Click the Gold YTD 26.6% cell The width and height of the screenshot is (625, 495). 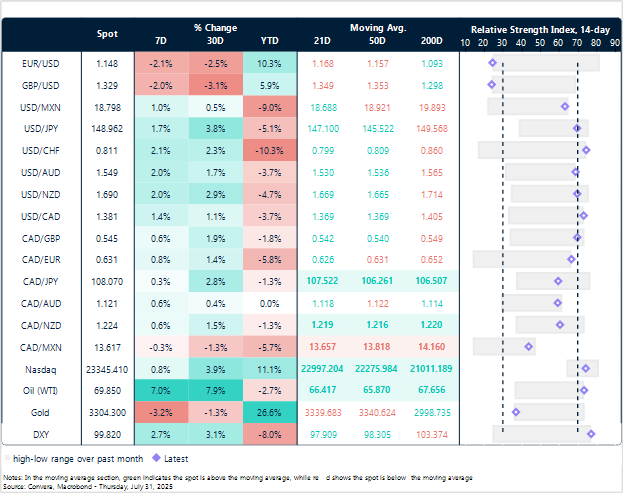click(268, 411)
